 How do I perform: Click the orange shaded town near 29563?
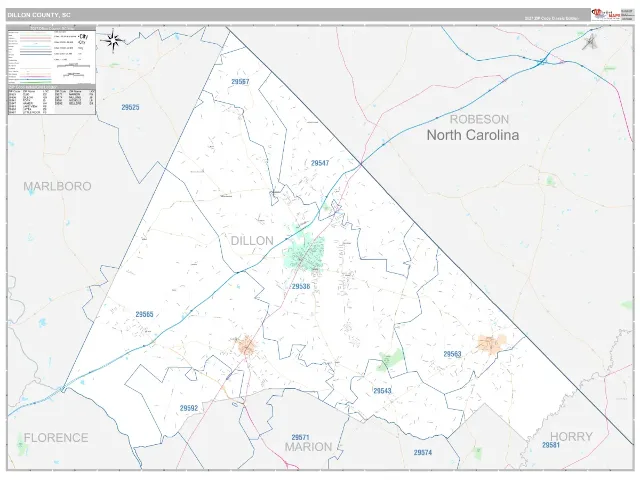[492, 344]
